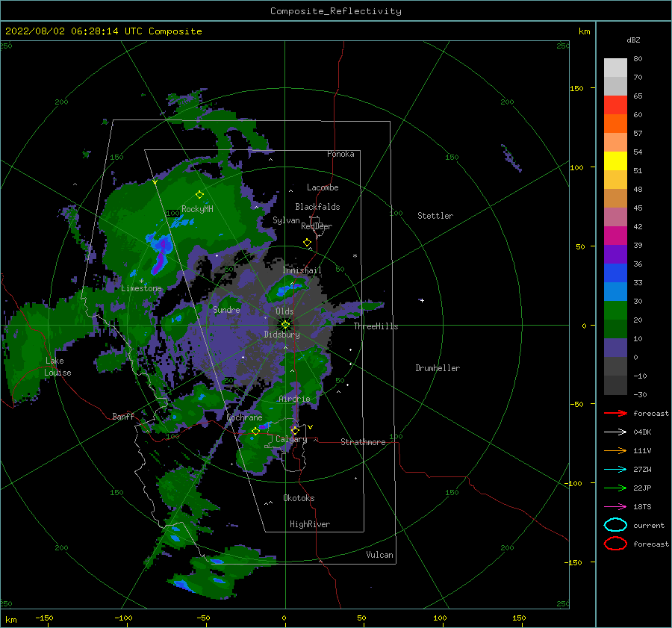Pick the gold 51-48 dBZ swatch
The height and width of the screenshot is (628, 672).
tap(615, 180)
